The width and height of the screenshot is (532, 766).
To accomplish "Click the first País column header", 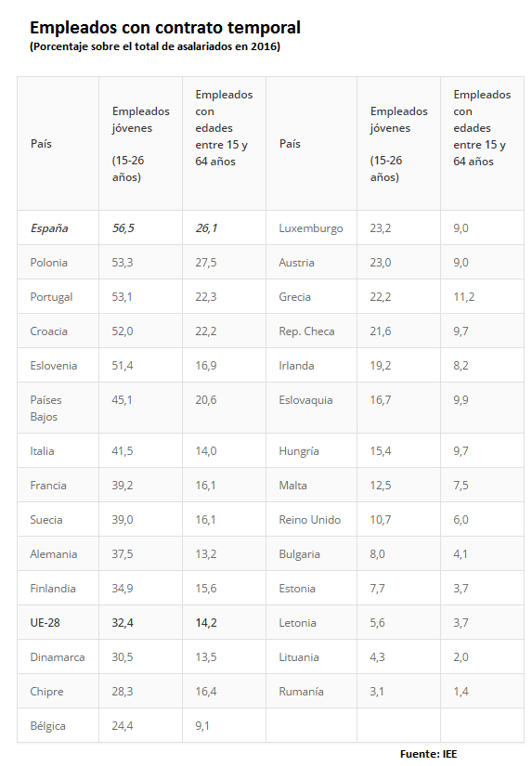I will (41, 144).
